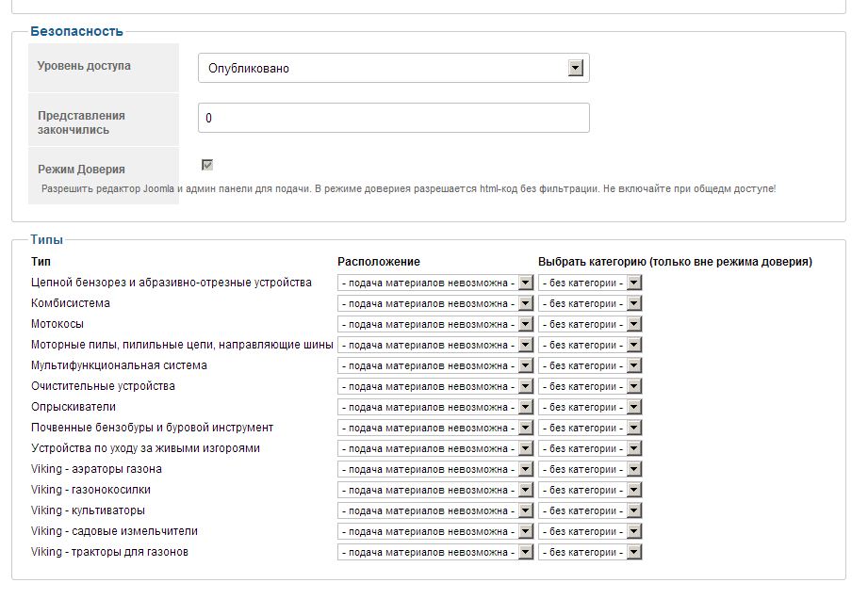Open location dropdown for Мотокосы
Image resolution: width=868 pixels, height=599 pixels.
435,324
